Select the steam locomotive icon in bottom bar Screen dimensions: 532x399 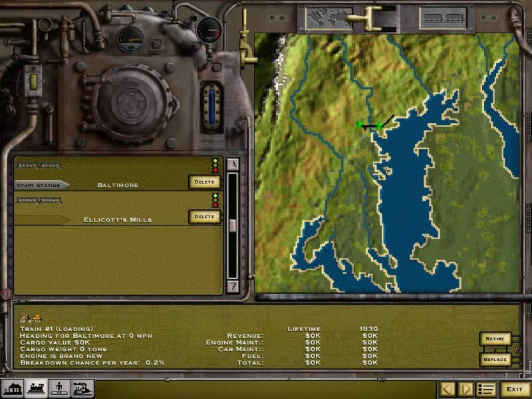pyautogui.click(x=36, y=388)
